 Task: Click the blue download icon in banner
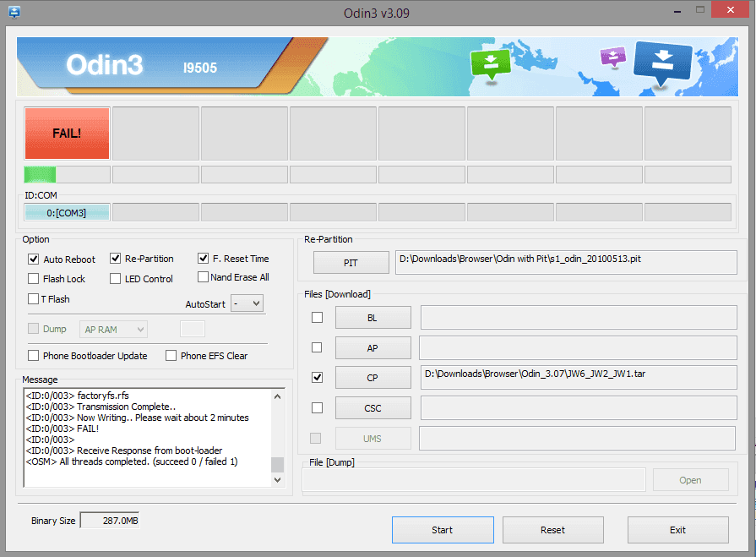[x=663, y=62]
